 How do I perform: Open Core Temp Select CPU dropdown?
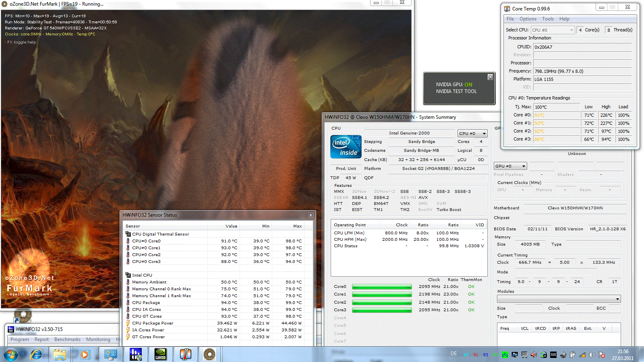(553, 30)
